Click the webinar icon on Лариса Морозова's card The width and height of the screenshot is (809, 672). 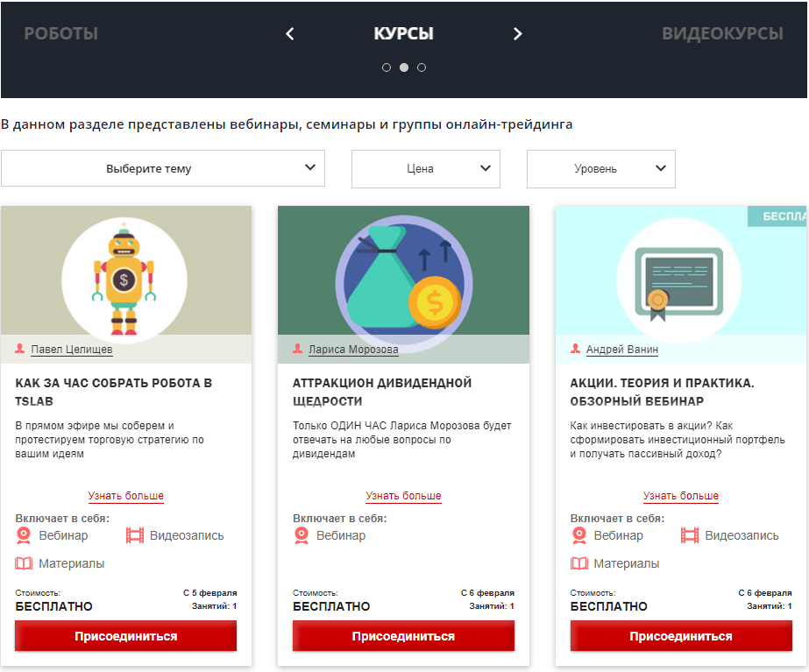point(300,534)
